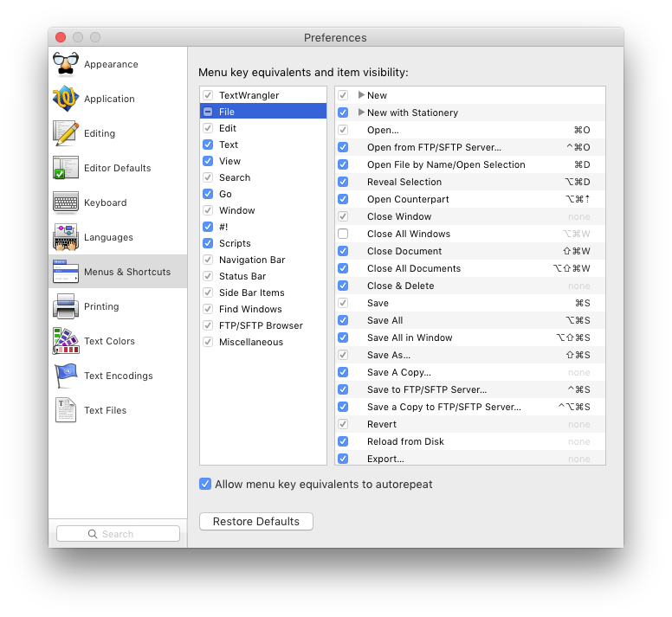Toggle the Text menu visibility checkbox
The width and height of the screenshot is (672, 617).
[208, 145]
